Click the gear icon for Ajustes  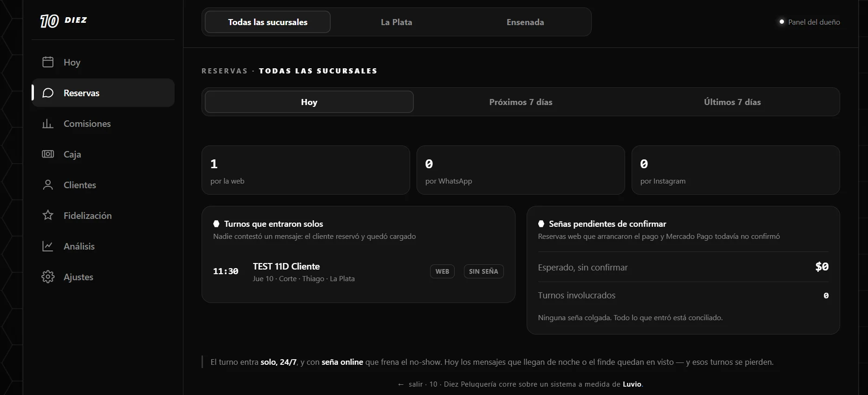(48, 277)
